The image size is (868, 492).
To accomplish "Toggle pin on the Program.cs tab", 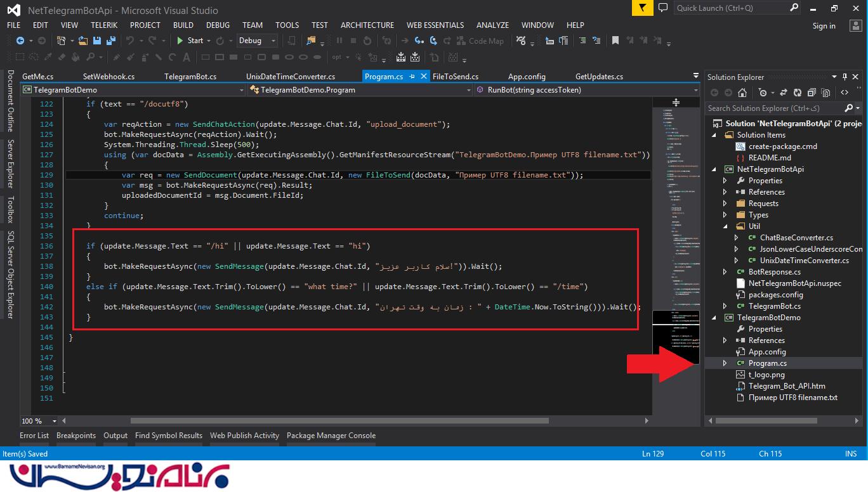I will point(412,77).
